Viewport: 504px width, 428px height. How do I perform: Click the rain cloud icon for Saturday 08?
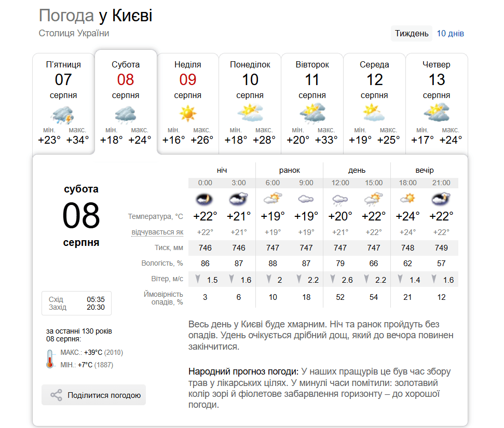tap(126, 115)
